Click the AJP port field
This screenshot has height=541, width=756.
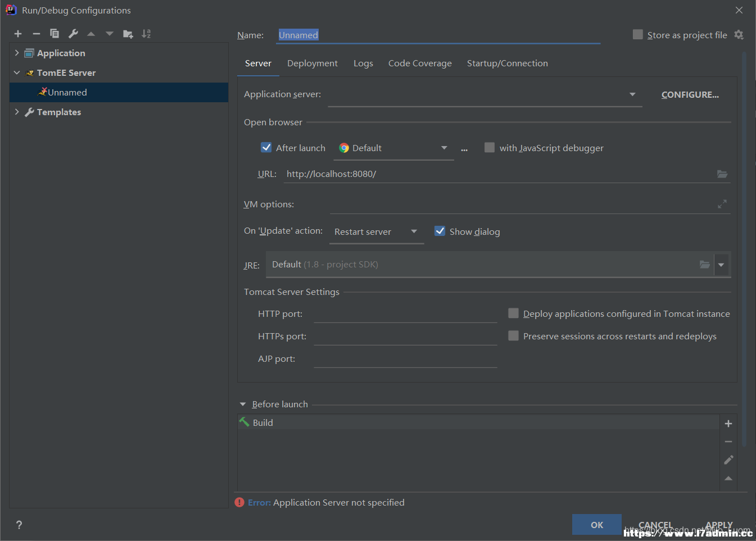tap(405, 358)
